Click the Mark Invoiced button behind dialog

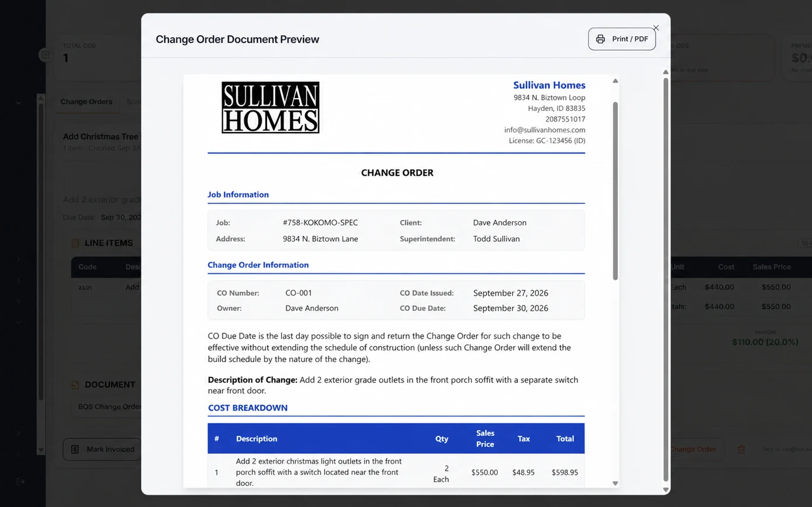102,449
